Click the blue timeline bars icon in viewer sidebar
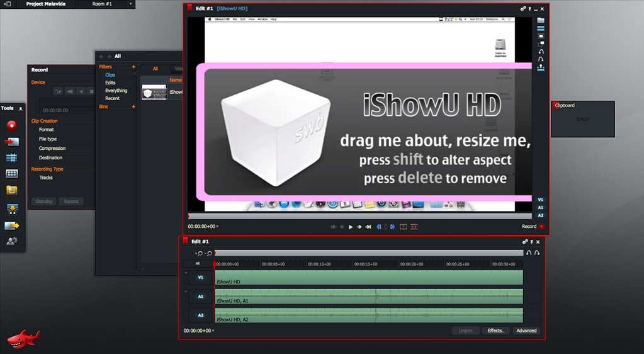 point(541,28)
